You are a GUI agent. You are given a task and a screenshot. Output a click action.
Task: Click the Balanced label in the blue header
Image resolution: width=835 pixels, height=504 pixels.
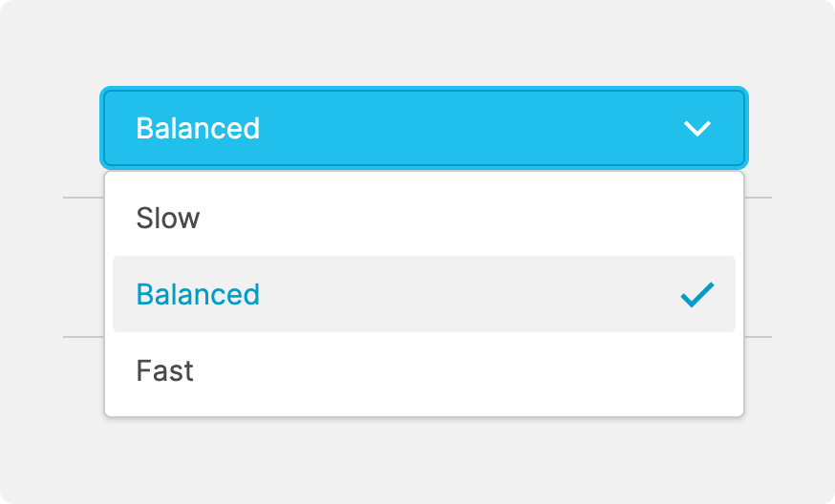198,128
